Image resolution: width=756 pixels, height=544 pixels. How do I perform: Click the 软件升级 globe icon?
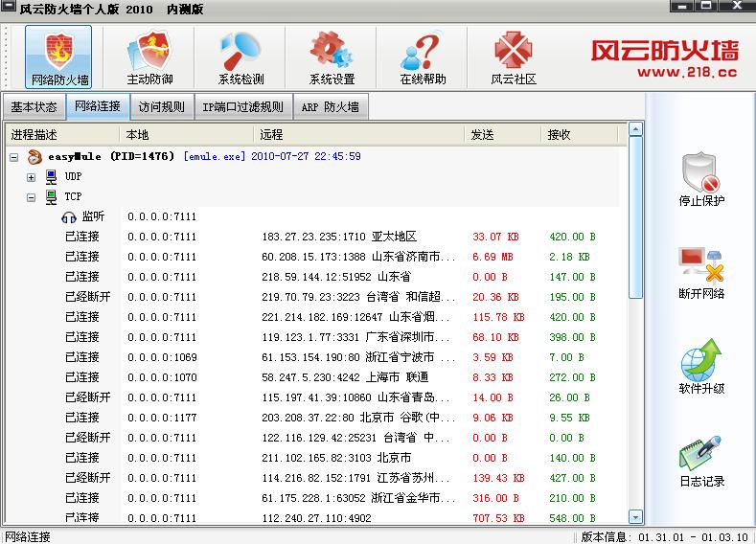click(x=701, y=359)
